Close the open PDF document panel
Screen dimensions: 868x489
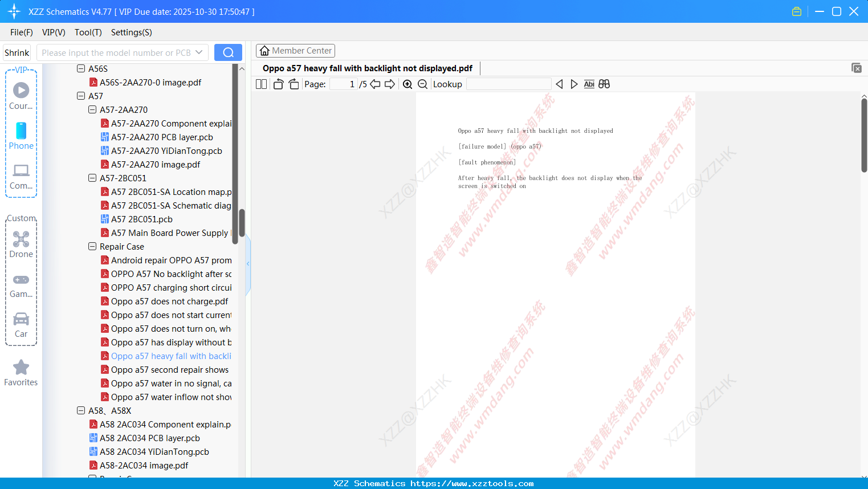(x=857, y=68)
